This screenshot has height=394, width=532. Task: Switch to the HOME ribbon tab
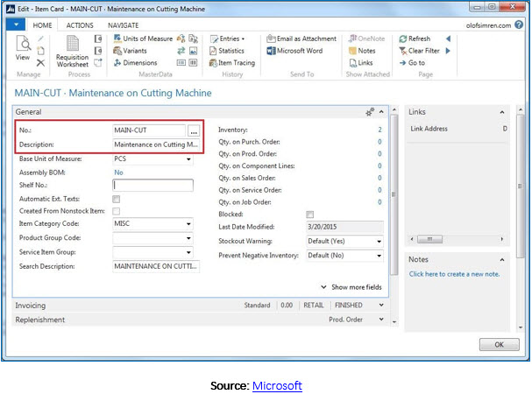pos(42,25)
